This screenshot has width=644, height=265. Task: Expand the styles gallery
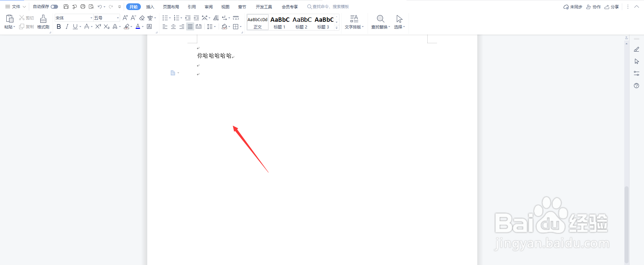pyautogui.click(x=337, y=28)
